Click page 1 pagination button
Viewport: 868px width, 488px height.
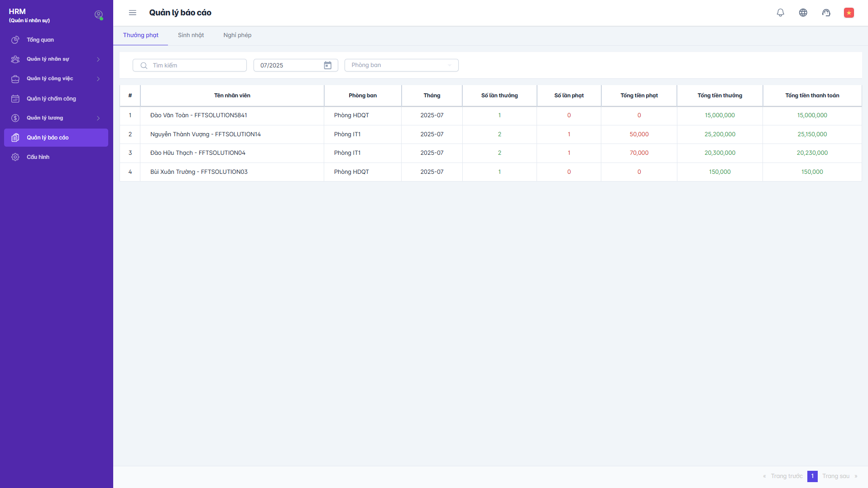point(812,476)
